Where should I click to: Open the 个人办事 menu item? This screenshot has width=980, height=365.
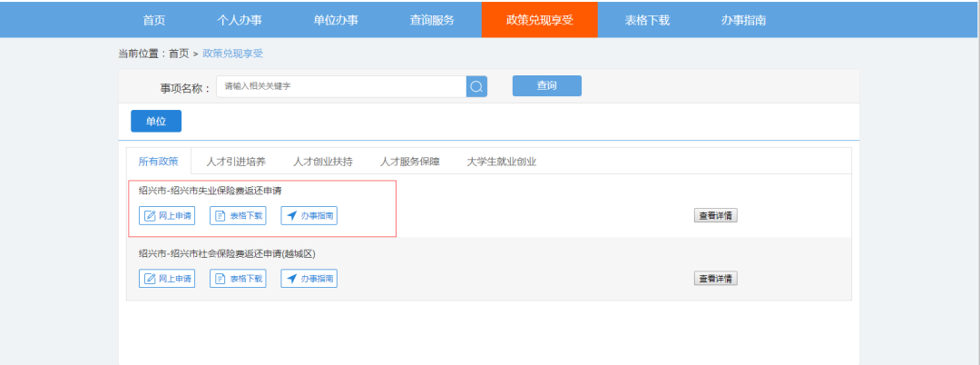pos(240,20)
